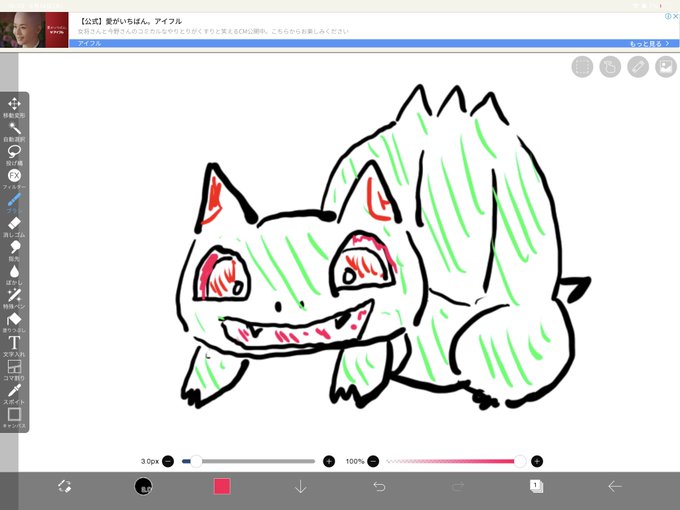Select the Bucket fill (塗りつぶし) tool
This screenshot has height=510, width=680.
[x=14, y=322]
